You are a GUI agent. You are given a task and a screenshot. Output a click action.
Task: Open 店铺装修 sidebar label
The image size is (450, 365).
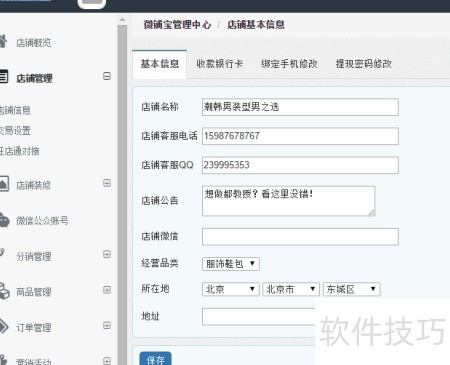(x=34, y=185)
